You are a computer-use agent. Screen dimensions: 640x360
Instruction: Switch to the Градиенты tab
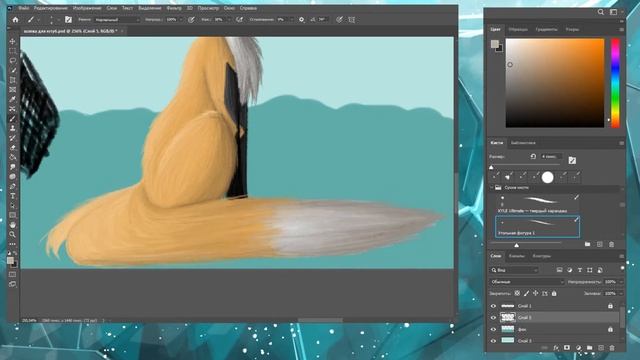click(x=546, y=29)
